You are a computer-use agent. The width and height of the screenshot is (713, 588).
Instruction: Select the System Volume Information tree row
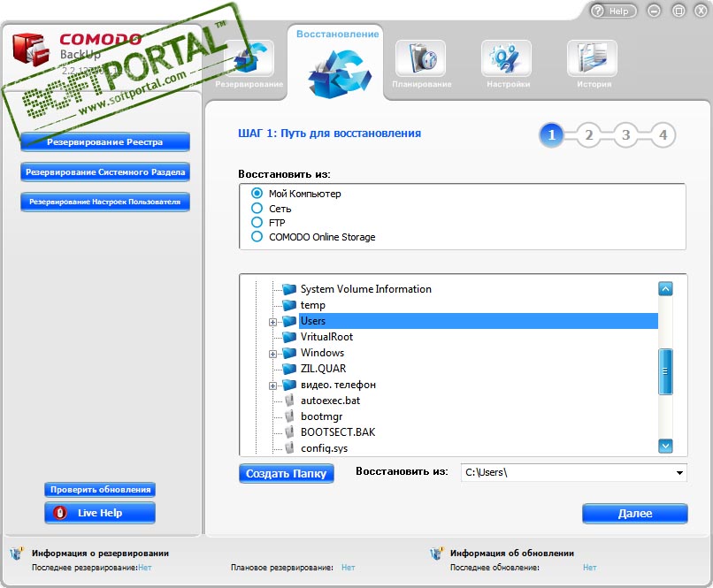click(x=365, y=289)
